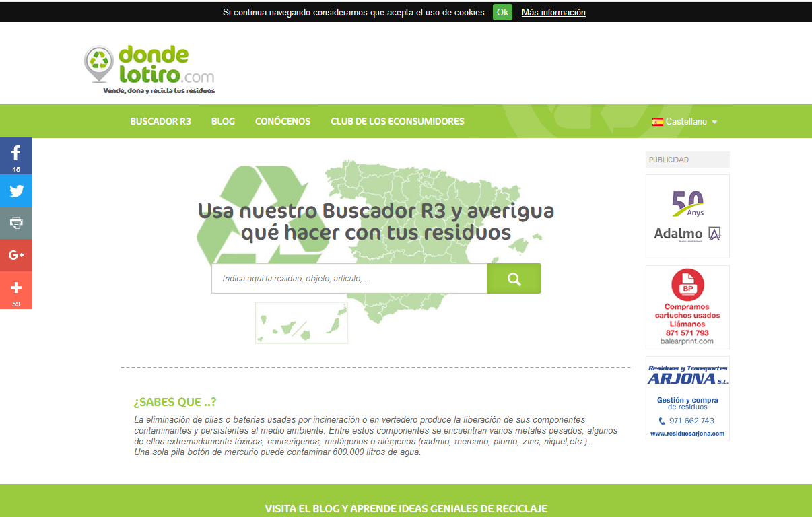This screenshot has width=812, height=517.
Task: Click the Visita el blog banner heading
Action: [x=406, y=508]
